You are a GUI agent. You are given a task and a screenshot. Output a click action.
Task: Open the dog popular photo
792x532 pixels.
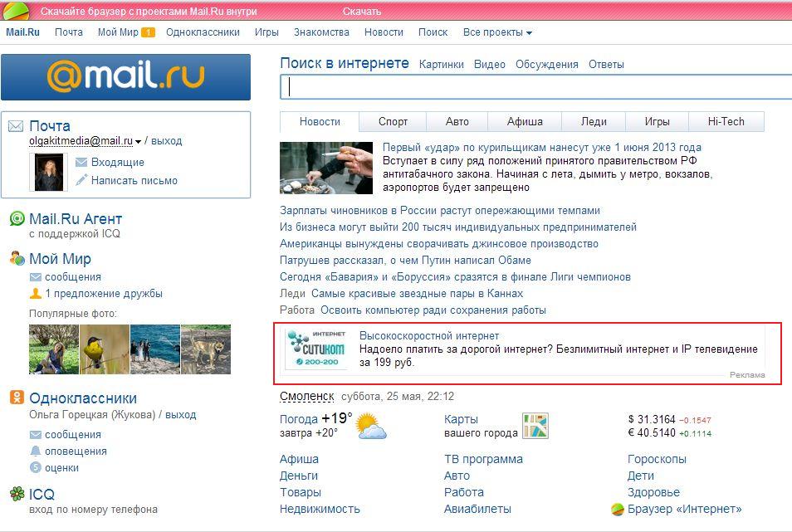[x=206, y=349]
